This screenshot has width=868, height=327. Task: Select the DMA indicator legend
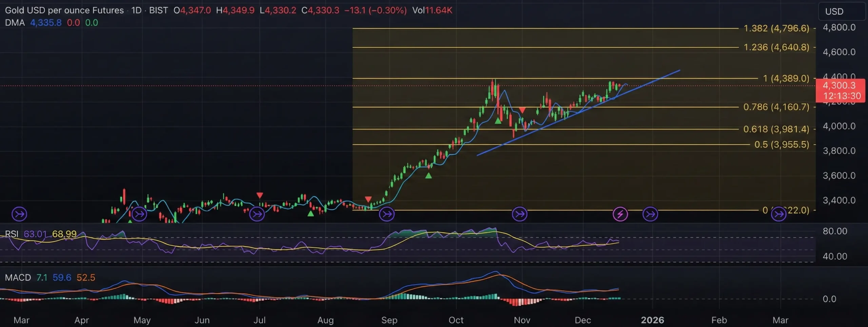[x=15, y=23]
